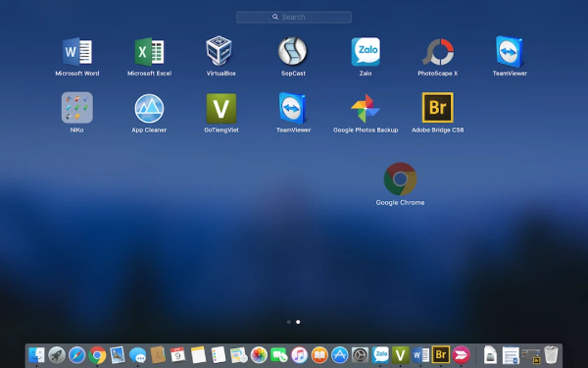Open the pink Skitch icon in Dock
The height and width of the screenshot is (368, 588).
(x=461, y=355)
